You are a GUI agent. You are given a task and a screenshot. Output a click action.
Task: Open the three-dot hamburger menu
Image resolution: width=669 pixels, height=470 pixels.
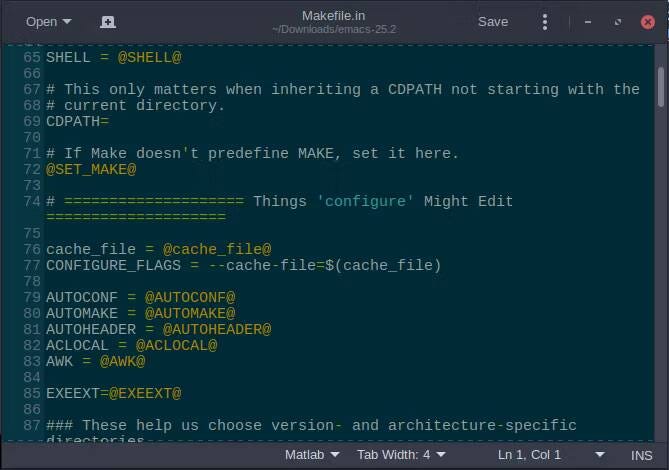tap(544, 21)
